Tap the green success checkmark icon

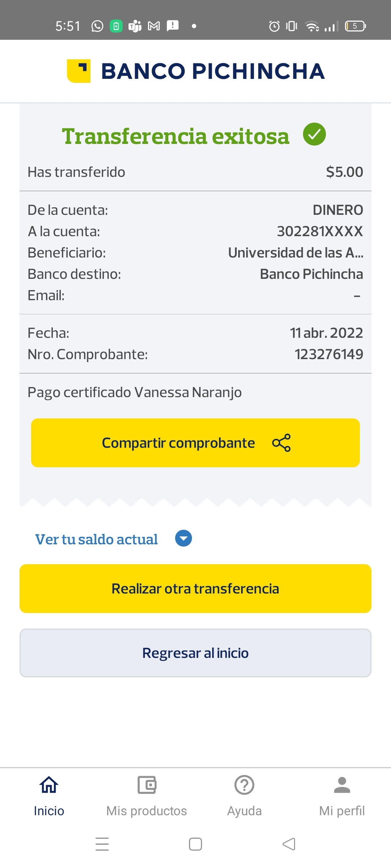314,134
